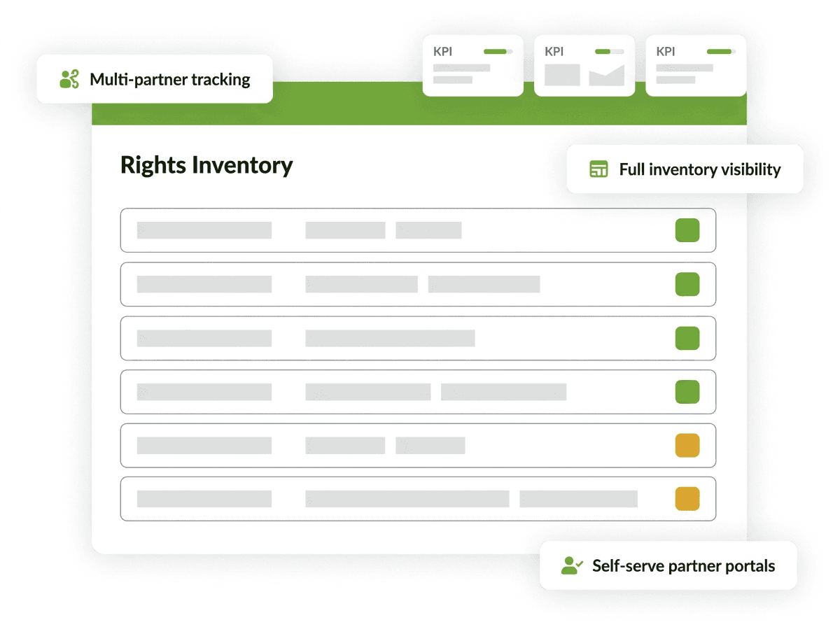The width and height of the screenshot is (840, 627).
Task: Click the area chart in middle KPI card
Action: point(606,75)
